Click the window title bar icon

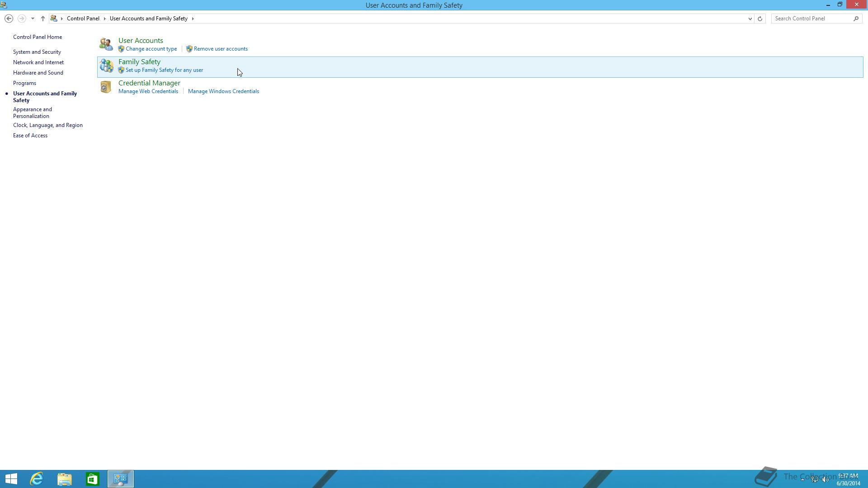click(x=4, y=5)
